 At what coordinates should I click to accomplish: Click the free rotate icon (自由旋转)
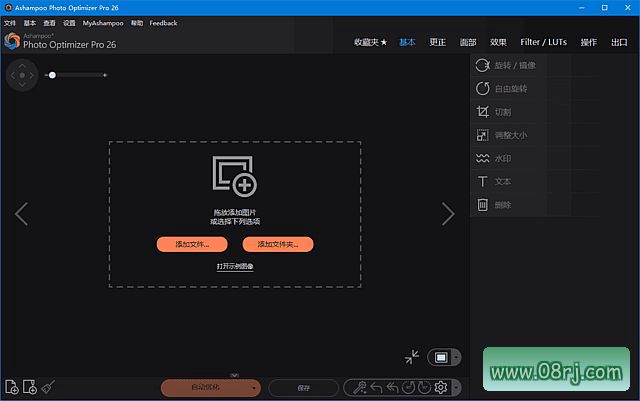483,88
